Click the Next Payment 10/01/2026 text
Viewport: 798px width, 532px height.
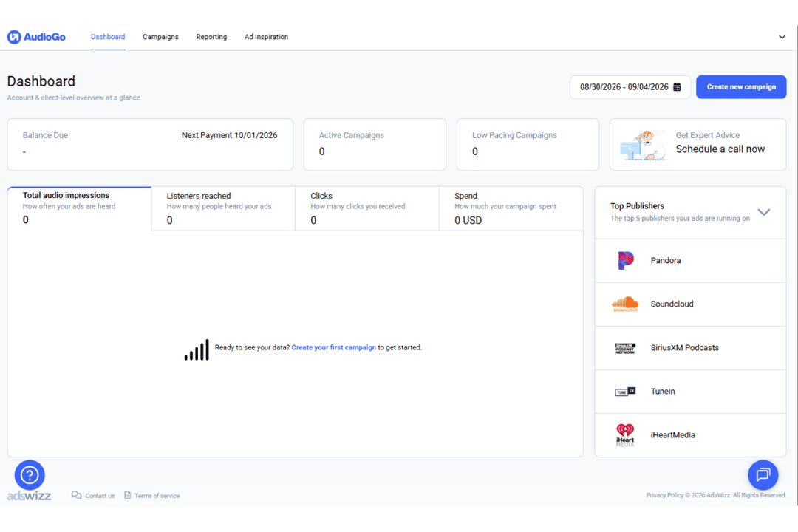click(230, 135)
